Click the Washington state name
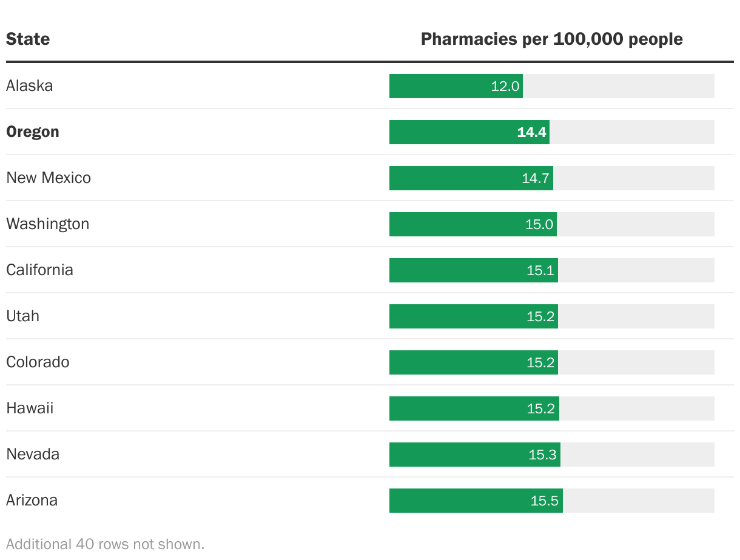 (x=48, y=224)
